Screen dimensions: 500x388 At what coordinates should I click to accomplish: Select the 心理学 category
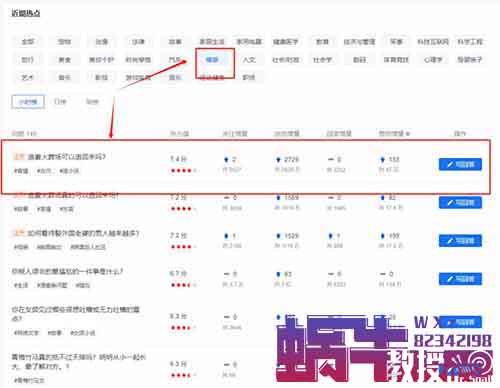point(433,60)
